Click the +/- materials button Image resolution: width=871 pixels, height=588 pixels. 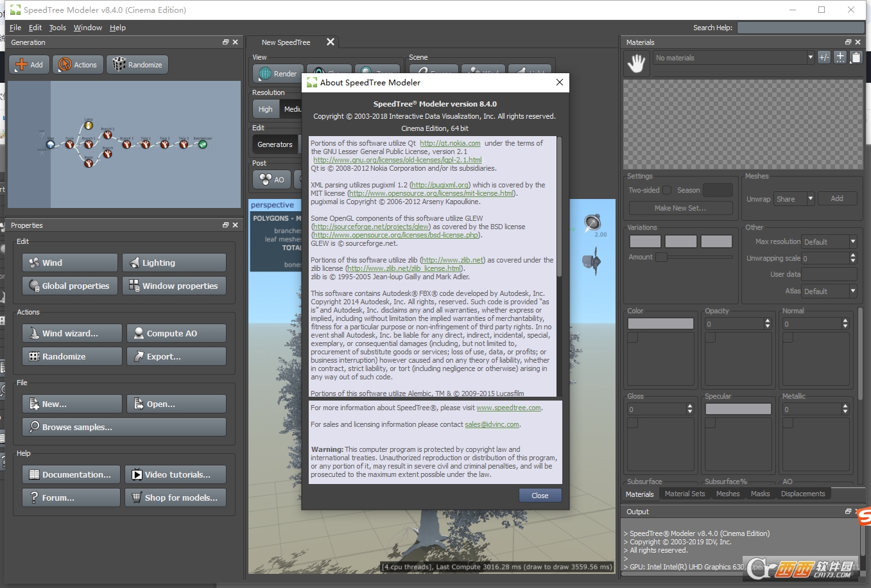824,57
